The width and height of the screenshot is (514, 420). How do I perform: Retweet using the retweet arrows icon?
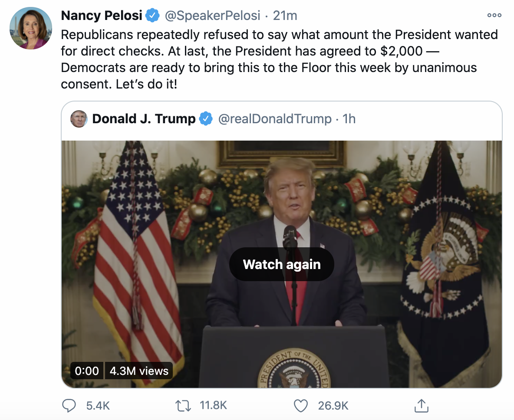[184, 406]
